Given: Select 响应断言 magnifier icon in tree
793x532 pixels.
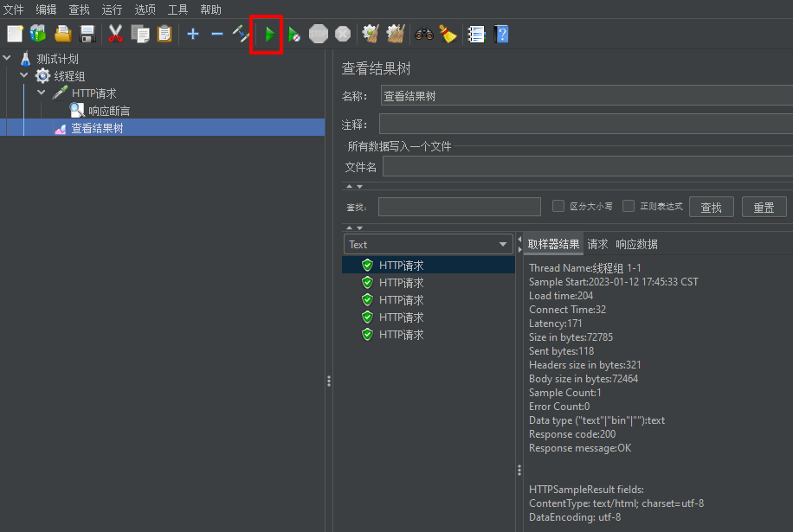Looking at the screenshot, I should point(77,110).
